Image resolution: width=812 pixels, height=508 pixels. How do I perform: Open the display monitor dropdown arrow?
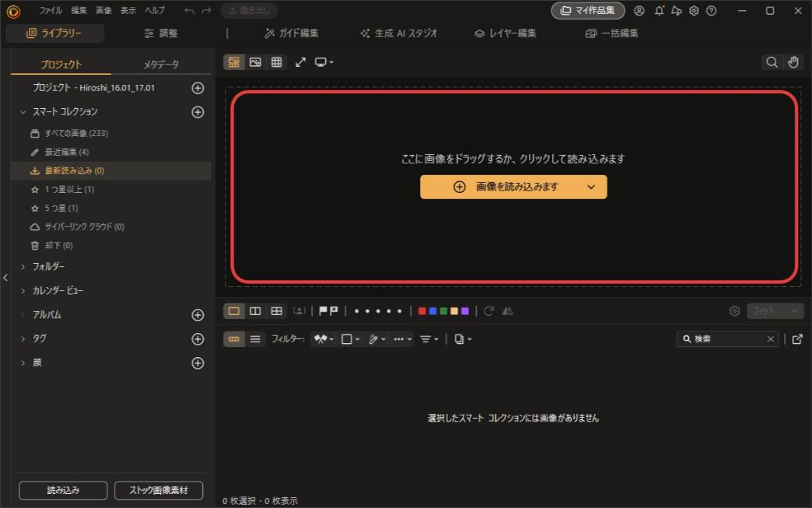tap(330, 62)
